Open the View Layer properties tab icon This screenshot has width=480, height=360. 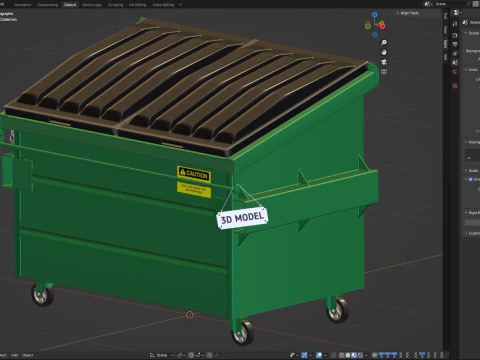click(455, 53)
